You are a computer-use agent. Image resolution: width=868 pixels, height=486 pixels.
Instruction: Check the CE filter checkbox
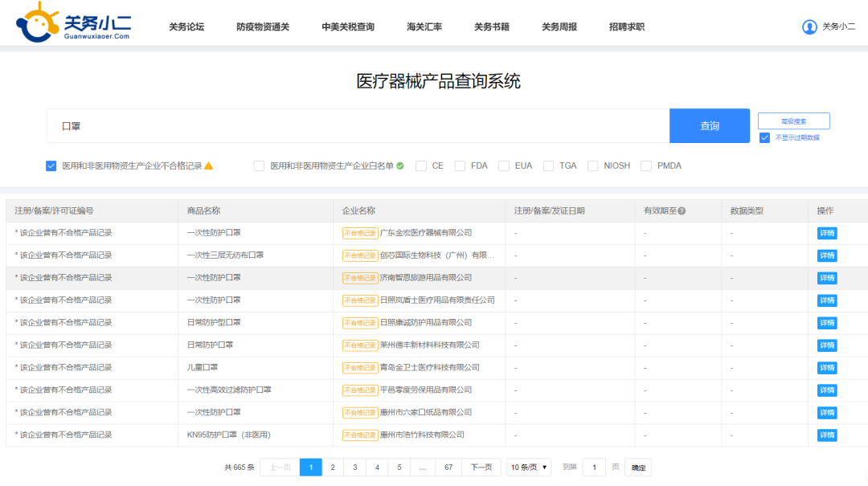420,165
